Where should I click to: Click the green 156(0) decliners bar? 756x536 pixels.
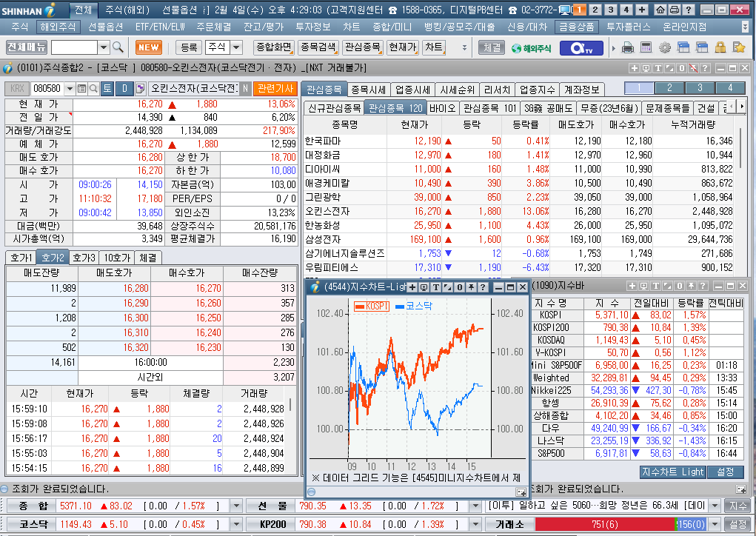(692, 524)
